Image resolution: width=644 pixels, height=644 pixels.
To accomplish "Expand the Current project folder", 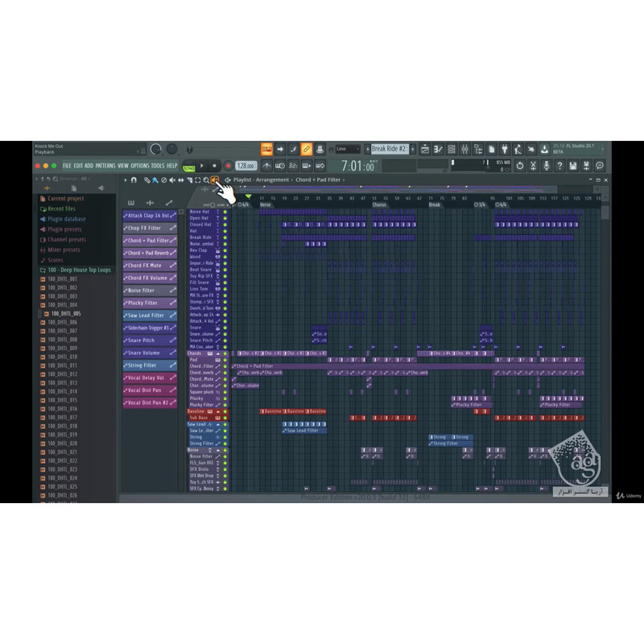I will 62,198.
